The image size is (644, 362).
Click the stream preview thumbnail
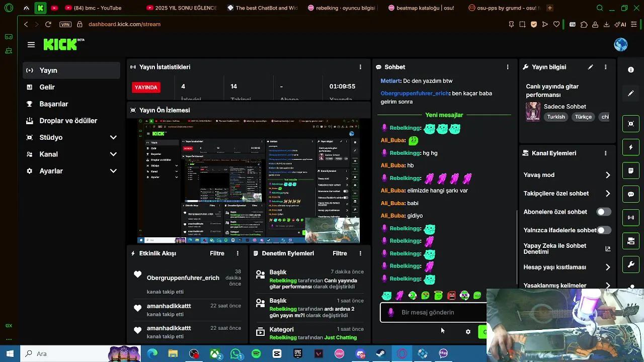point(249,181)
